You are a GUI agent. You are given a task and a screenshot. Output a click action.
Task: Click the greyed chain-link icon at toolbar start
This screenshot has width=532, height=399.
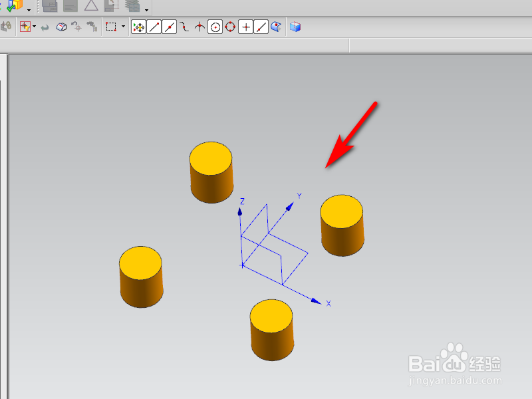point(6,27)
